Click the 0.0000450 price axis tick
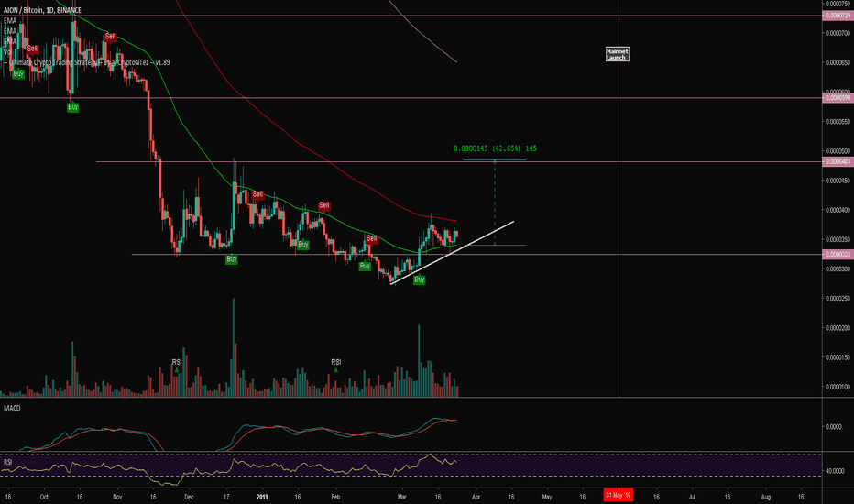The image size is (854, 504). 838,181
